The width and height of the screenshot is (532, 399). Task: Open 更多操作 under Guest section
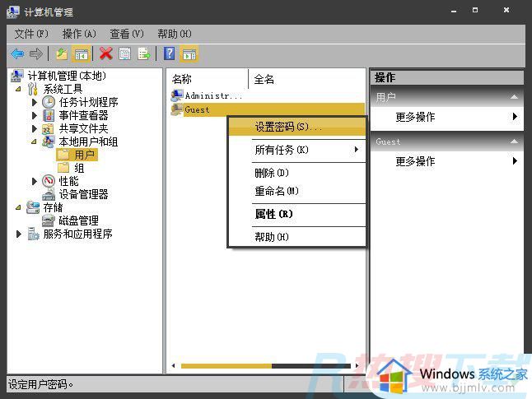coord(447,161)
